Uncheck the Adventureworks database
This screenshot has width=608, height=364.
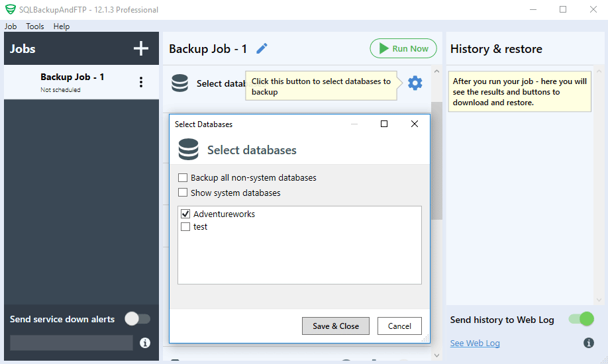(x=185, y=214)
